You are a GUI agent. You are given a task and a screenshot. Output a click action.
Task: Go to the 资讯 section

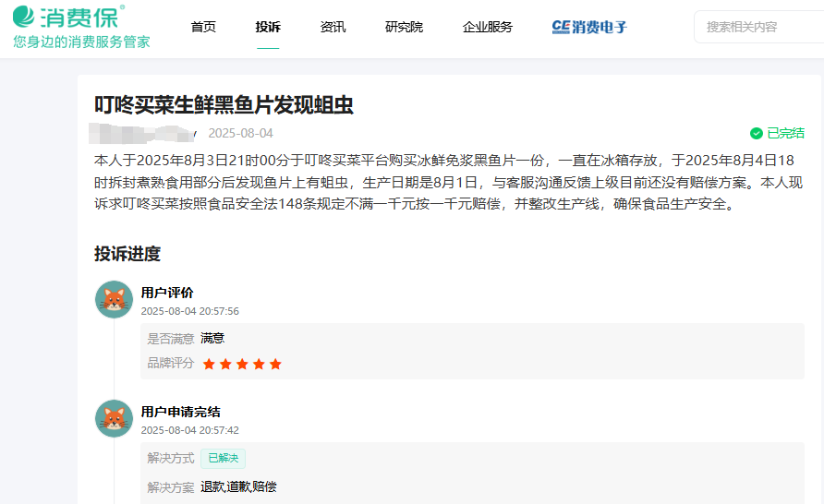[333, 27]
